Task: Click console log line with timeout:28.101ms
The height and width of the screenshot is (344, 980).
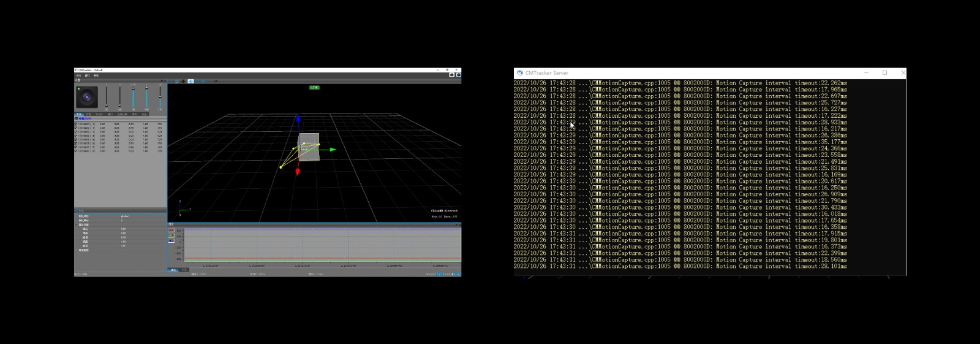Action: [680, 266]
